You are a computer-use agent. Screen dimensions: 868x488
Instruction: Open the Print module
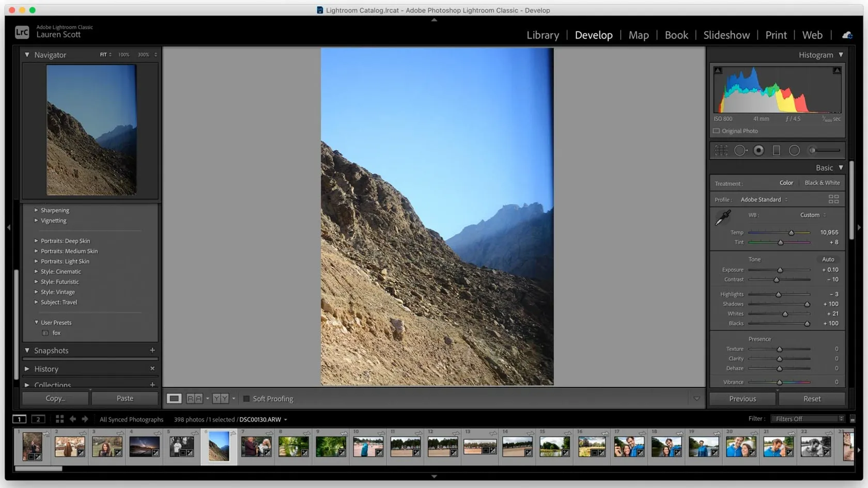click(x=776, y=35)
